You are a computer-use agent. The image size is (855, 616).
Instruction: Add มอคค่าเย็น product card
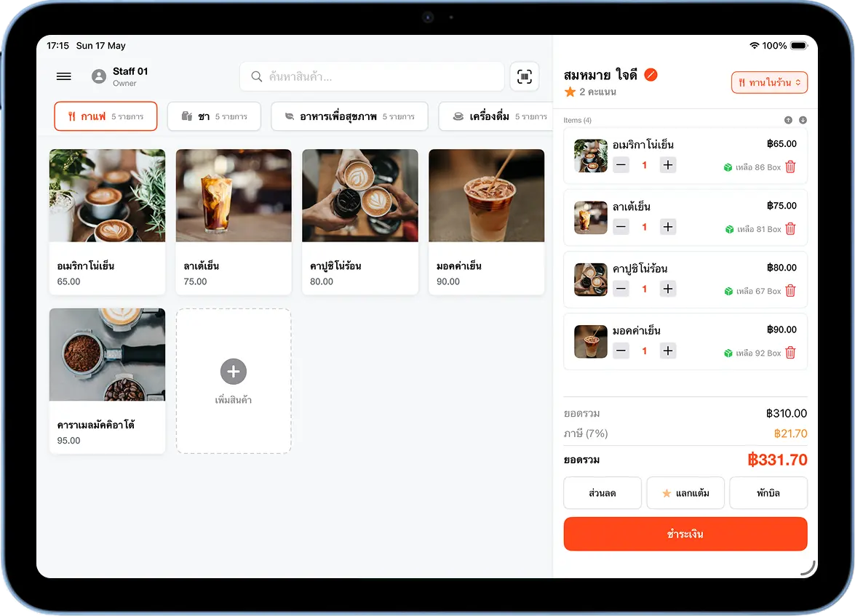(x=486, y=222)
